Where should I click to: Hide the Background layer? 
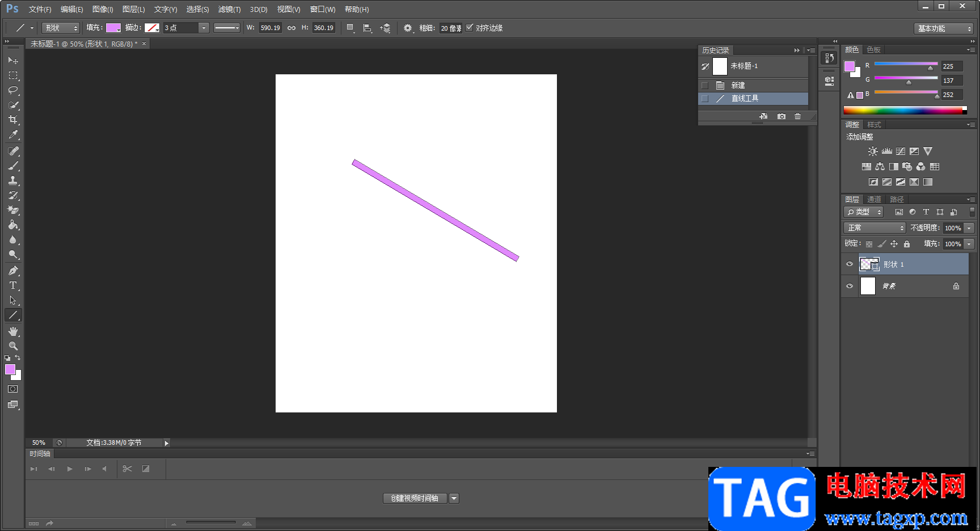click(x=850, y=286)
